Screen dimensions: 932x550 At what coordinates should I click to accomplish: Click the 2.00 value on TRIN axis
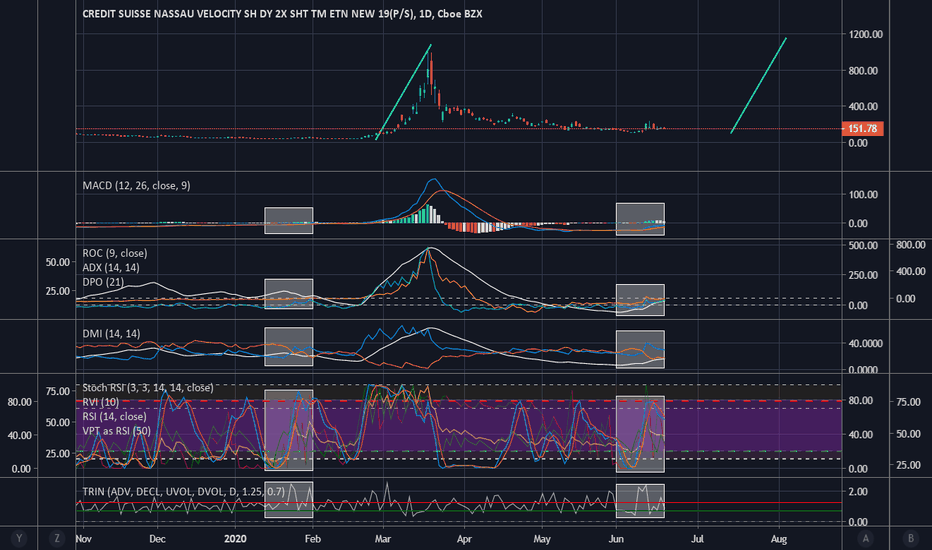[858, 491]
